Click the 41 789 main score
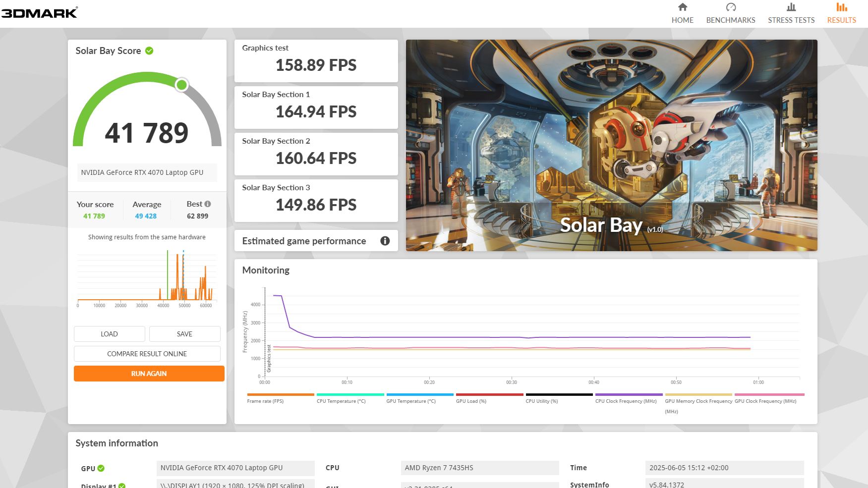 (x=147, y=133)
